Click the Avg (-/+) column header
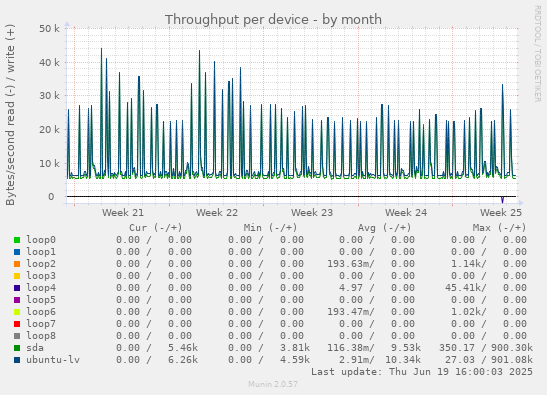 point(384,228)
